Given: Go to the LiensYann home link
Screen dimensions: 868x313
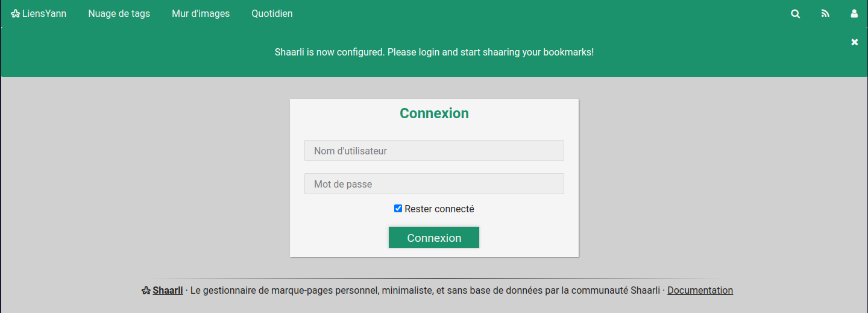Looking at the screenshot, I should (x=44, y=14).
